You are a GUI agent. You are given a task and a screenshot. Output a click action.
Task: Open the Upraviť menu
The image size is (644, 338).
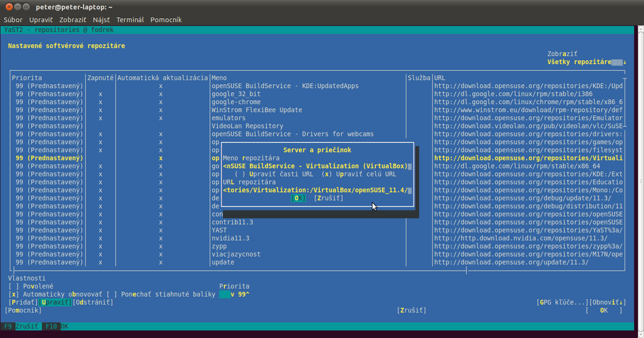click(41, 20)
